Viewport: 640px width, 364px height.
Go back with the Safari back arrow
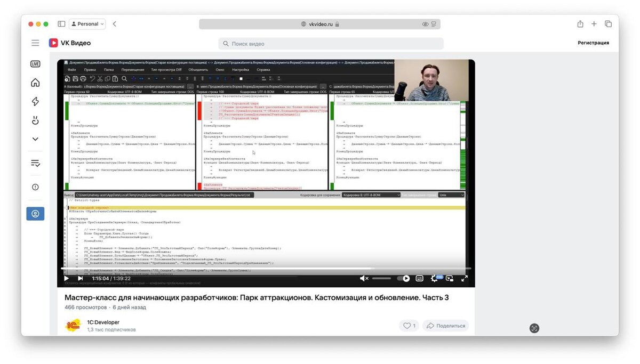point(114,24)
